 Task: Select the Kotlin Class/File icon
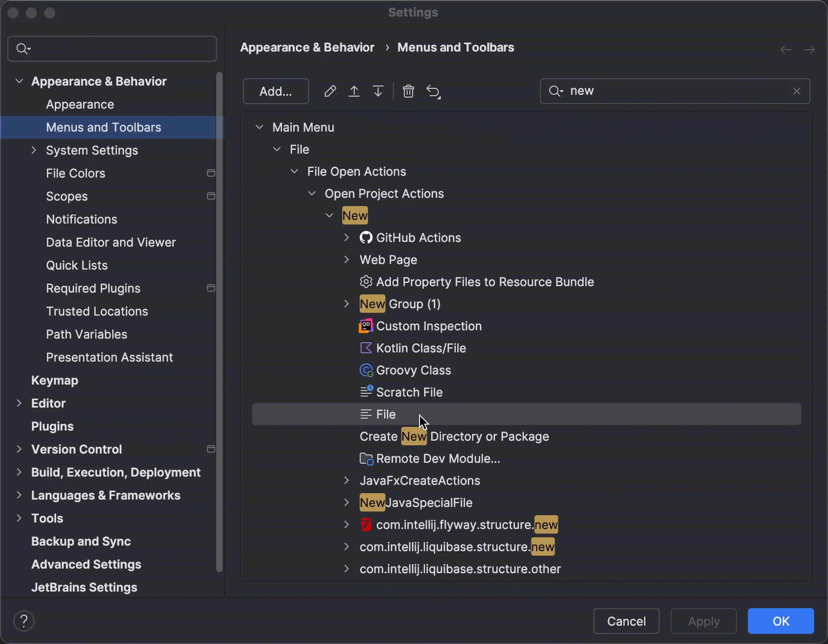coord(366,348)
